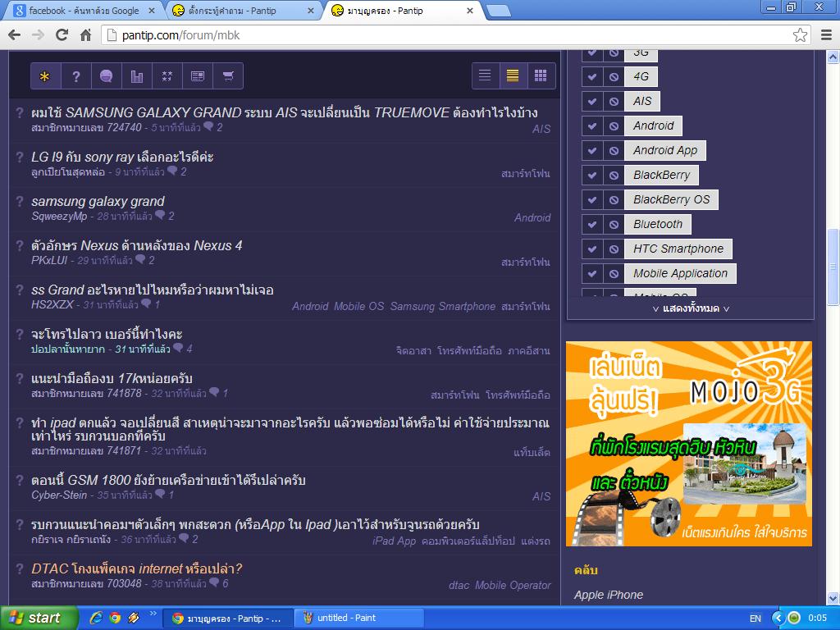Toggle the Mobile Application tag checkmark
The width and height of the screenshot is (840, 630).
pyautogui.click(x=592, y=274)
